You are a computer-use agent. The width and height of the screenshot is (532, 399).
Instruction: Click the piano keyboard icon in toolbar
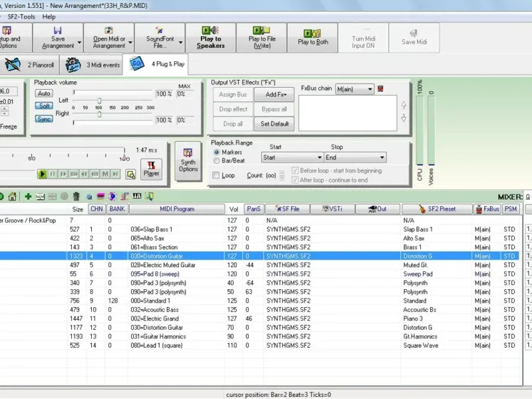click(137, 196)
